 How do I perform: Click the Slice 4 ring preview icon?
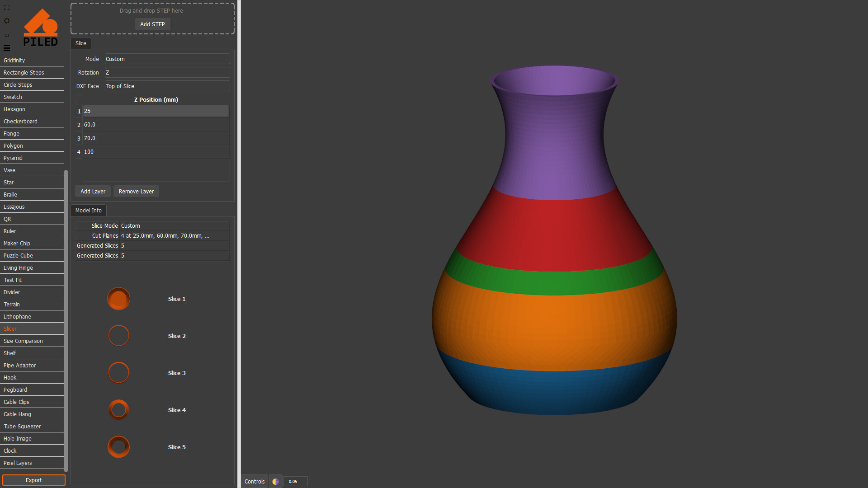coord(118,410)
